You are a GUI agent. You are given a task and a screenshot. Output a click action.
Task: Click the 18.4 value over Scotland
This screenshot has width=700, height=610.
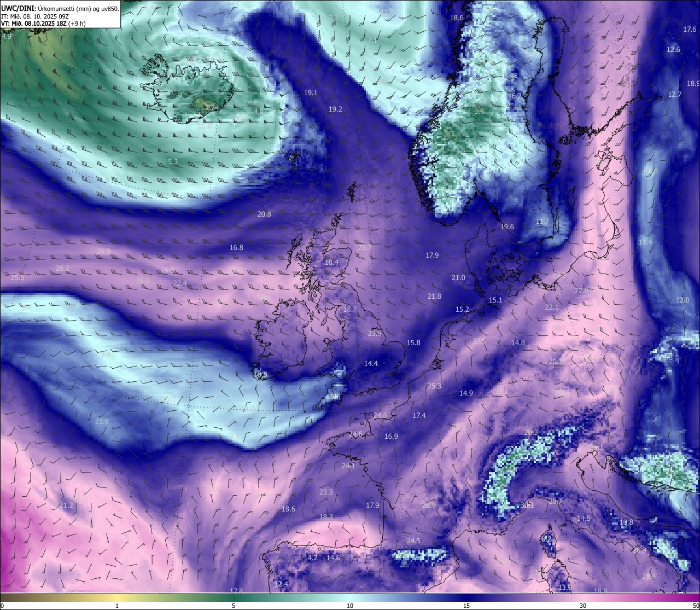click(331, 263)
